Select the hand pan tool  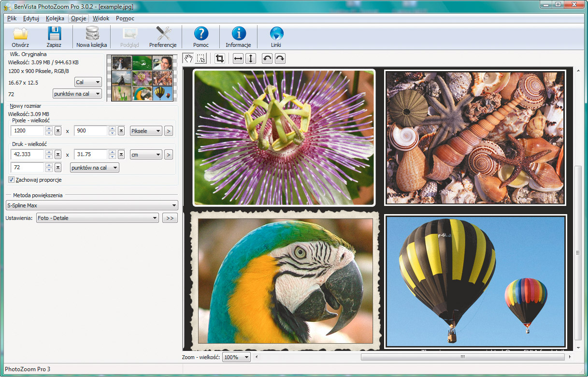click(188, 58)
